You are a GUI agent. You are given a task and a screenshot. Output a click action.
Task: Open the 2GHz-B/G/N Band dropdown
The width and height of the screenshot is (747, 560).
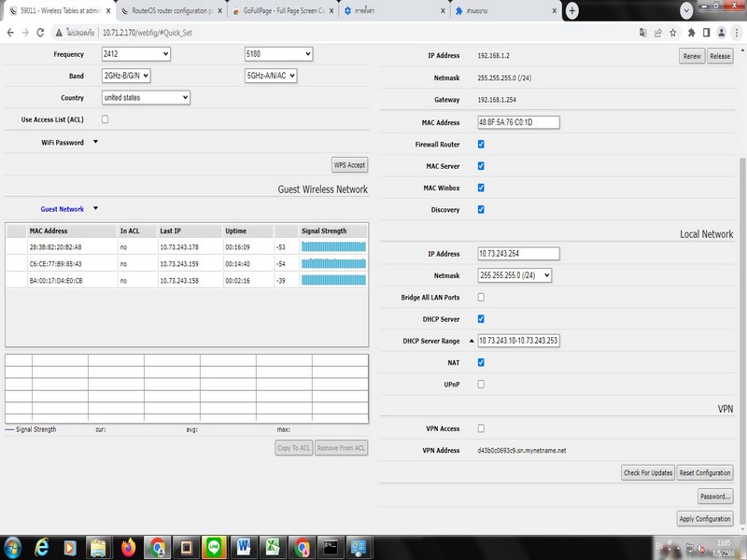coord(126,76)
